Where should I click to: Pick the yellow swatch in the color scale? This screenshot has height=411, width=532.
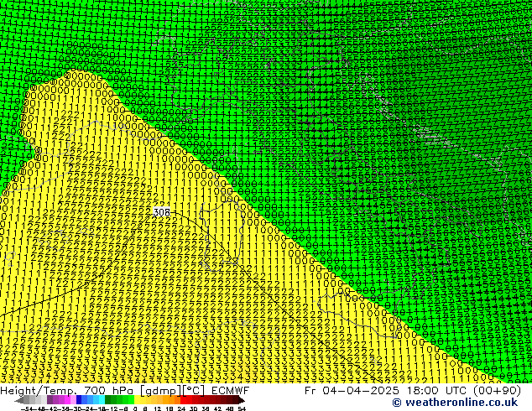pos(137,400)
